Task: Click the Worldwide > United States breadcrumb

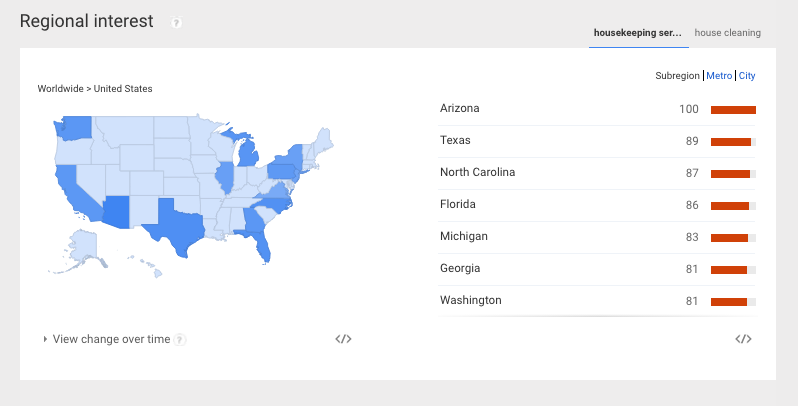Action: point(95,89)
